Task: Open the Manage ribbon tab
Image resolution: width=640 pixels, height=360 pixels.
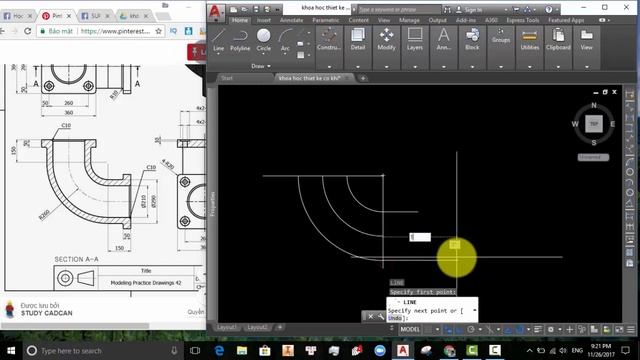Action: [x=409, y=20]
